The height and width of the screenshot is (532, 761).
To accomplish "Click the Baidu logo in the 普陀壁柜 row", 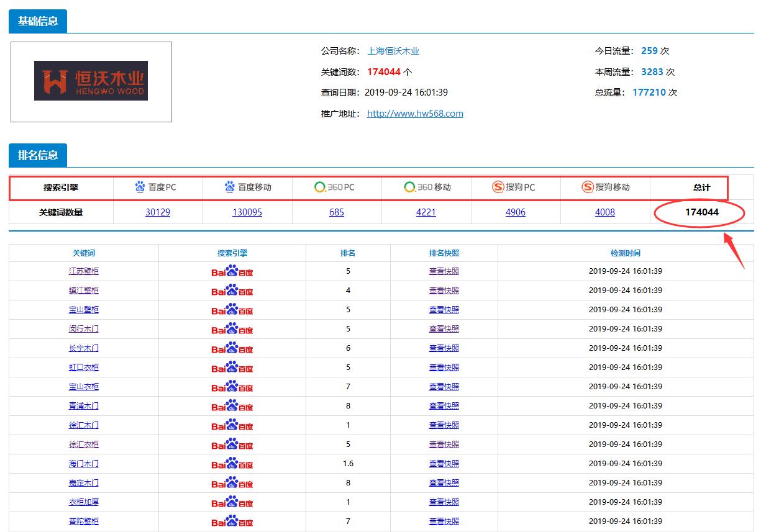I will coord(232,521).
